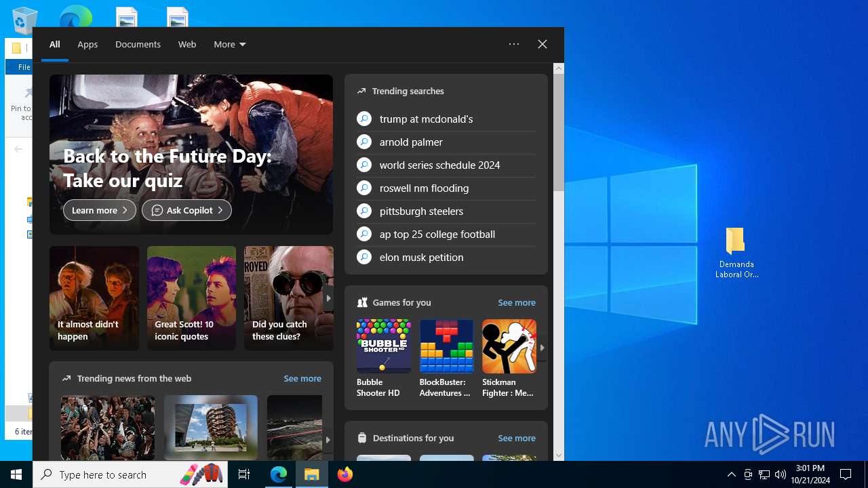Viewport: 868px width, 488px height.
Task: Open Microsoft Edge desktop shortcut
Action: click(75, 16)
